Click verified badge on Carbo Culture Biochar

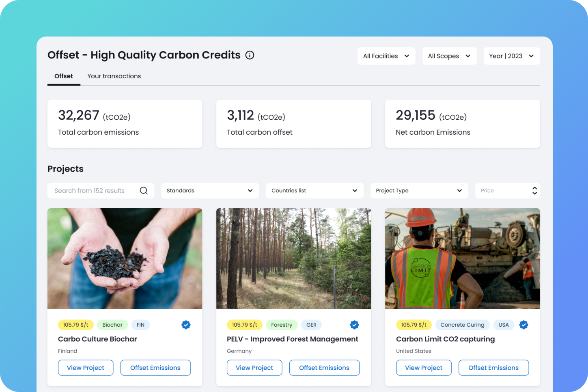(x=186, y=325)
